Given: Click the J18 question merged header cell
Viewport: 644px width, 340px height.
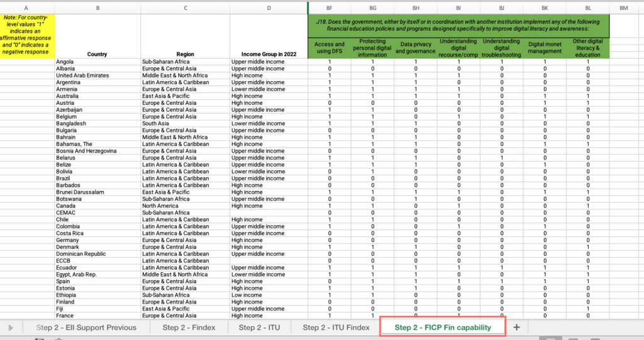Looking at the screenshot, I should pyautogui.click(x=458, y=26).
